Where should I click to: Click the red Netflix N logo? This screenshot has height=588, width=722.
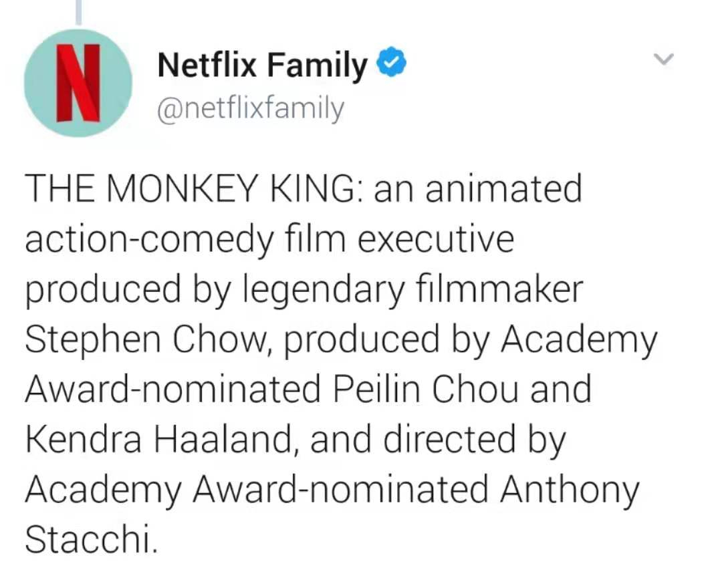click(78, 83)
